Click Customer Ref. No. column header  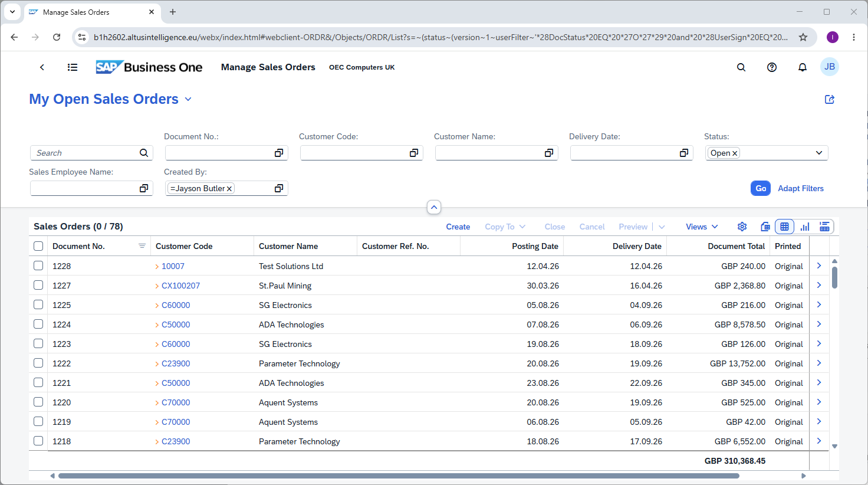pos(409,246)
